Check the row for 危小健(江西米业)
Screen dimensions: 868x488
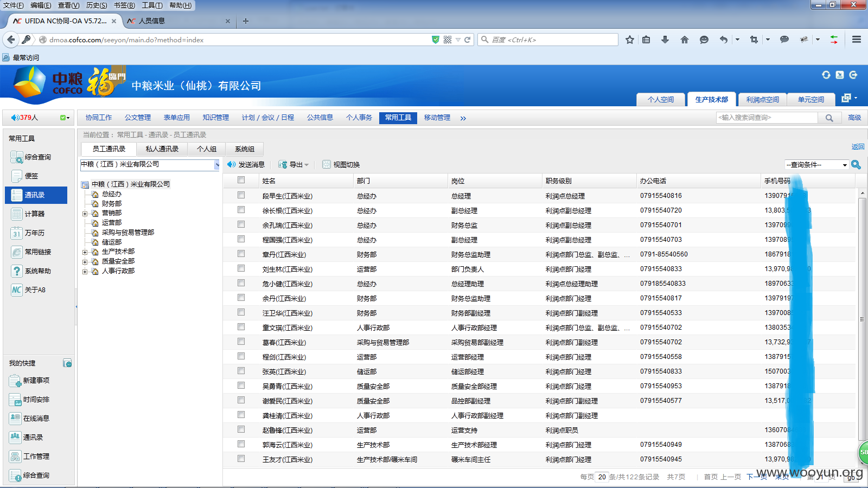tap(241, 283)
